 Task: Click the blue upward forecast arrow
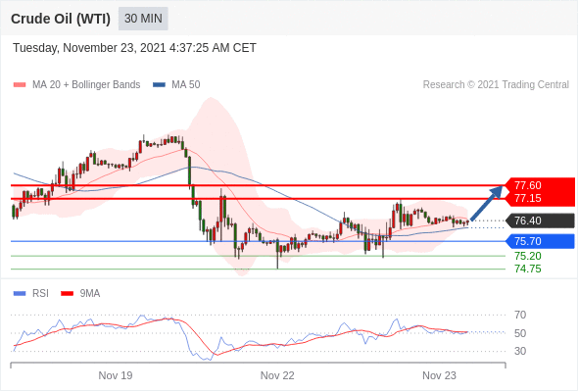[x=487, y=203]
